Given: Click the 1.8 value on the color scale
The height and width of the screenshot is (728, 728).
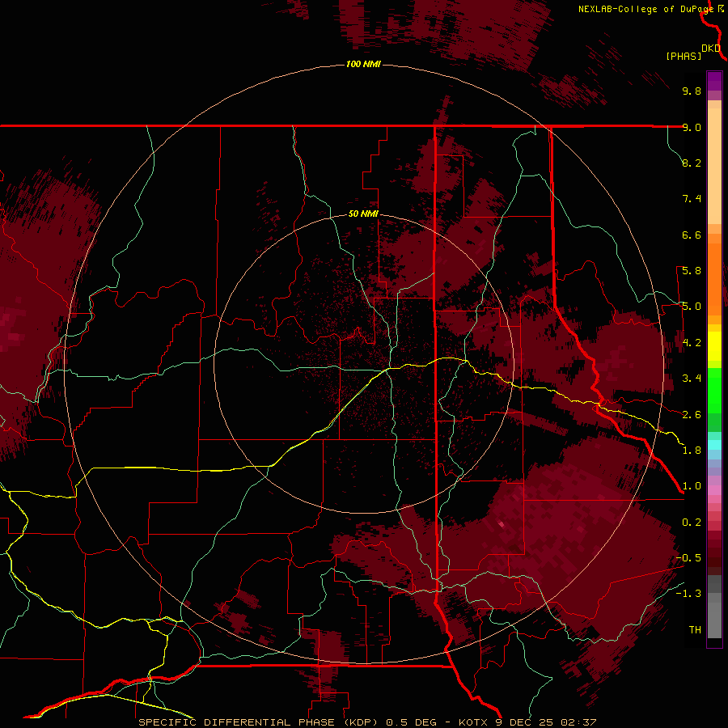Looking at the screenshot, I should click(x=692, y=451).
